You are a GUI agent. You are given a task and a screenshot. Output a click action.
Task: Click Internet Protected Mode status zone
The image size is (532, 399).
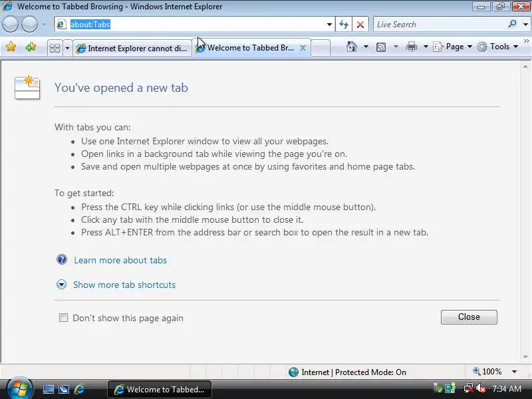click(347, 372)
